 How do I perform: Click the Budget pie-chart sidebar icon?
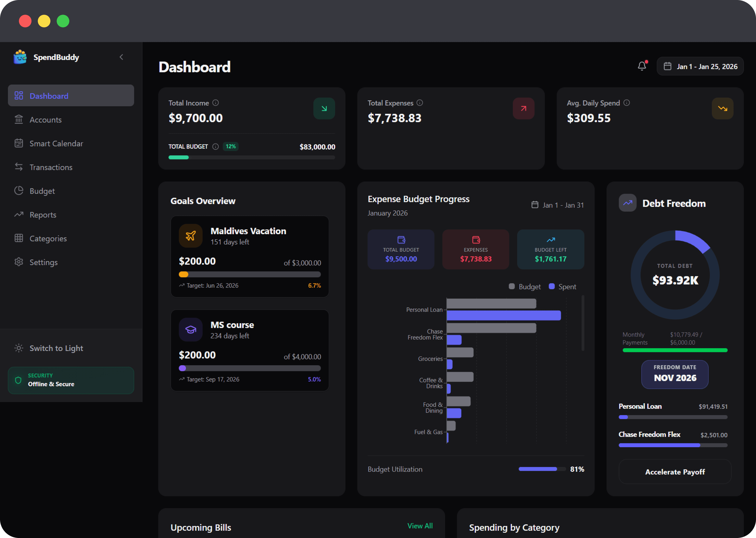pos(19,191)
